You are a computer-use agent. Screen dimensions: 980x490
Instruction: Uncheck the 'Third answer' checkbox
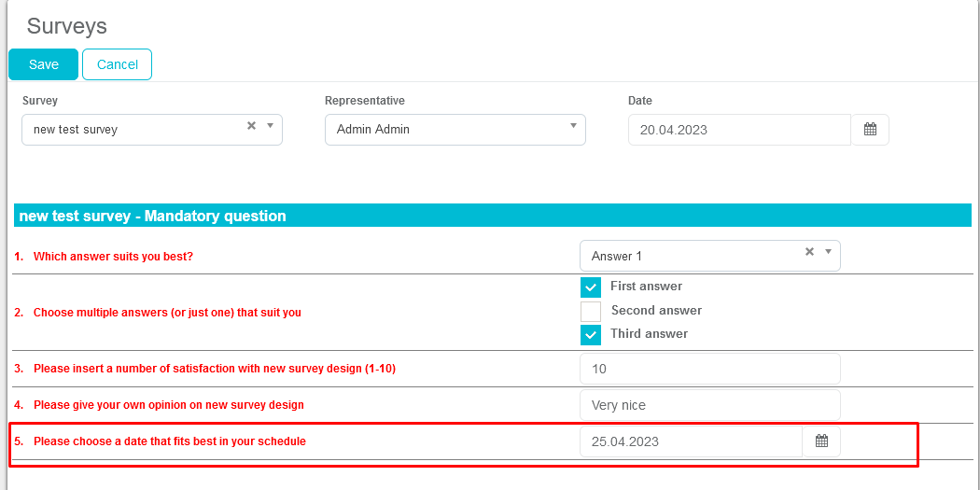590,335
